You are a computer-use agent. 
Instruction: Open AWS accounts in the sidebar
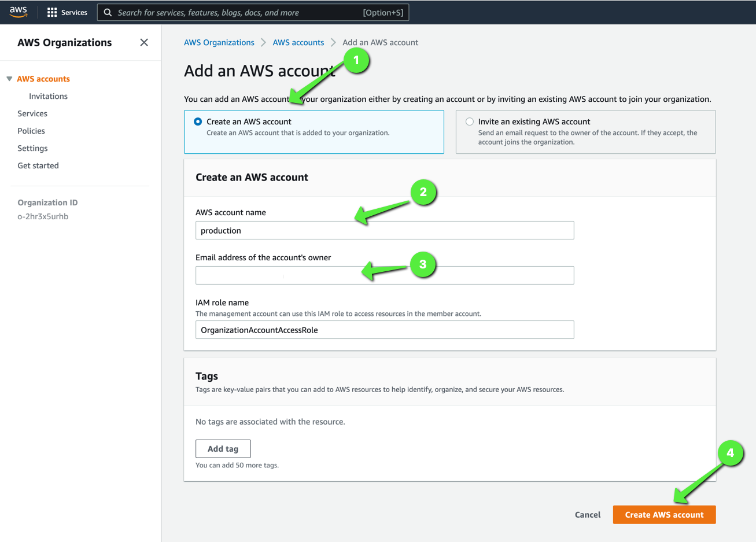point(43,79)
